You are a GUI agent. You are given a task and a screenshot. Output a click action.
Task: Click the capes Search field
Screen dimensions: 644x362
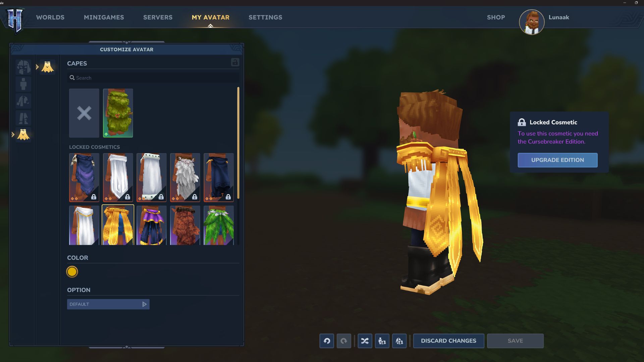click(x=153, y=78)
